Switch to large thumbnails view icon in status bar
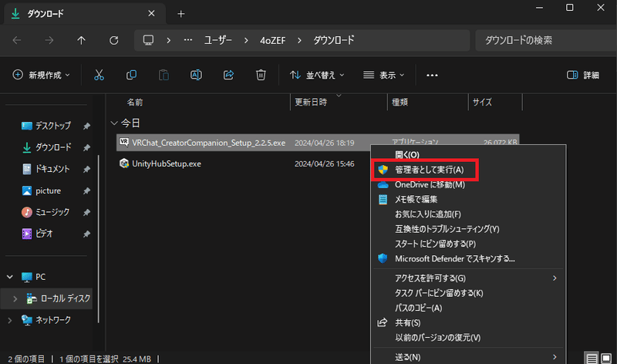The width and height of the screenshot is (617, 364). click(606, 359)
